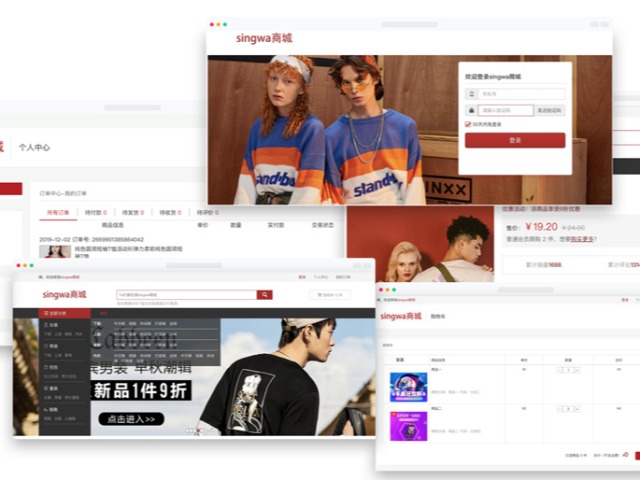Click the active red carousel indicator dot
The image size is (640, 480).
198,430
